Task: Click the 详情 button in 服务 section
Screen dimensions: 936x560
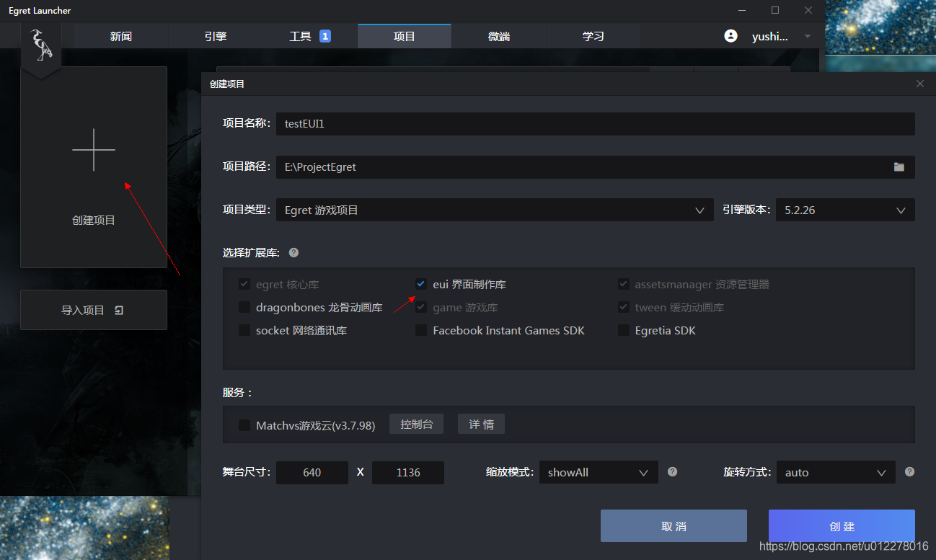Action: click(481, 424)
